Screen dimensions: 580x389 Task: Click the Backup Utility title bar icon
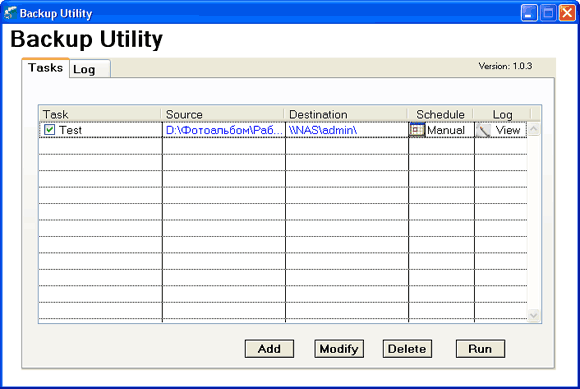click(10, 13)
